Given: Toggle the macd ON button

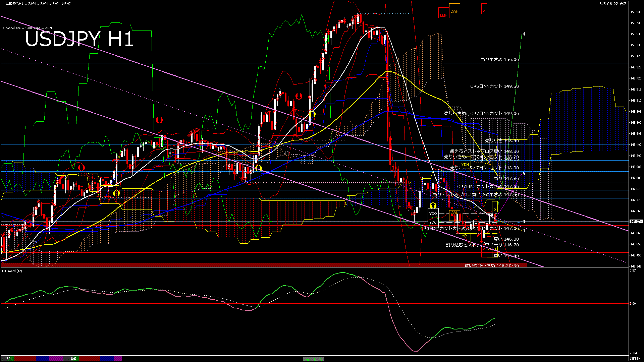Looking at the screenshot, I should pyautogui.click(x=314, y=359).
